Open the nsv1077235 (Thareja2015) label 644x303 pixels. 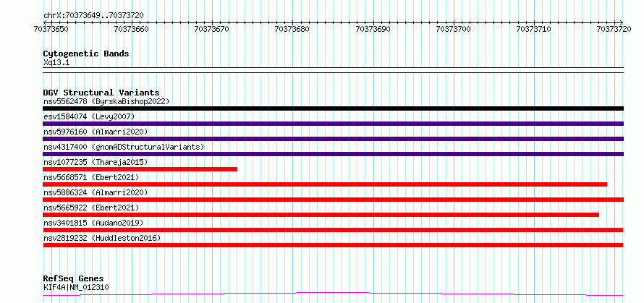tap(96, 162)
